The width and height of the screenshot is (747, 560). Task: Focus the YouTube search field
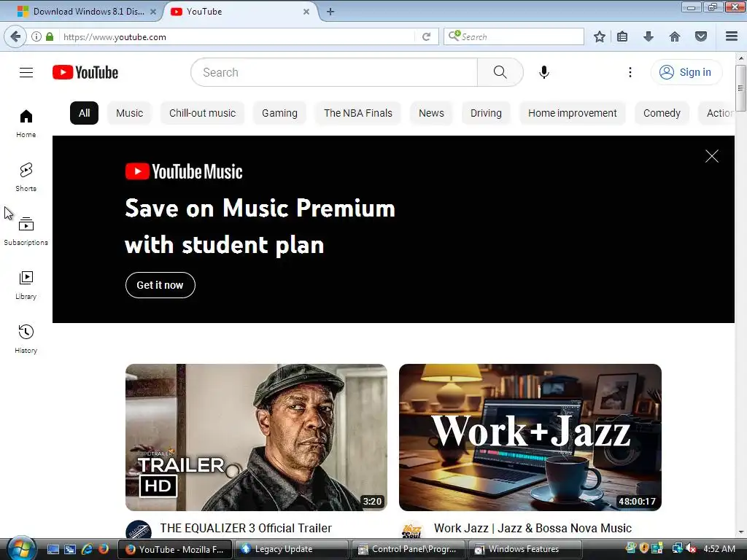[333, 72]
